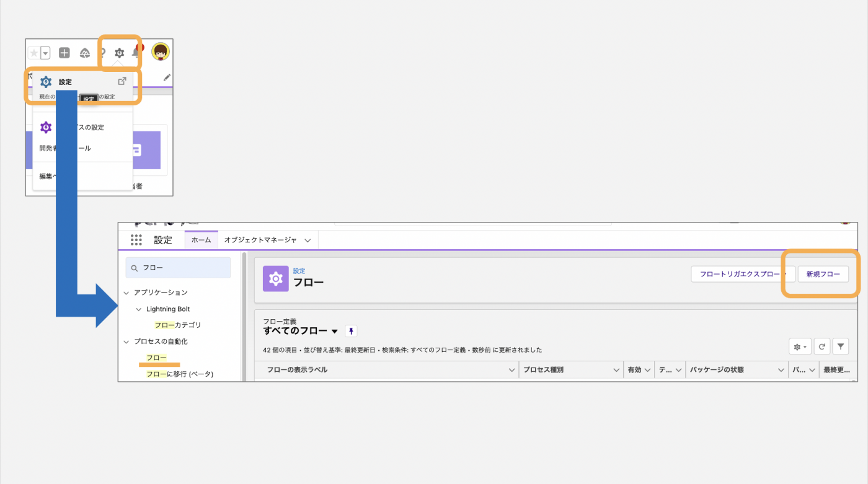The width and height of the screenshot is (868, 484).
Task: Open 有効 column chevron menu
Action: [648, 370]
